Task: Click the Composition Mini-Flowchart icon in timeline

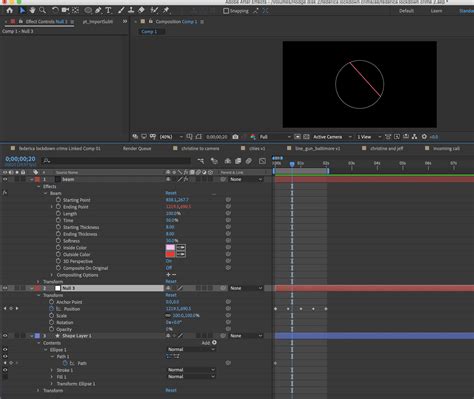Action: click(201, 161)
